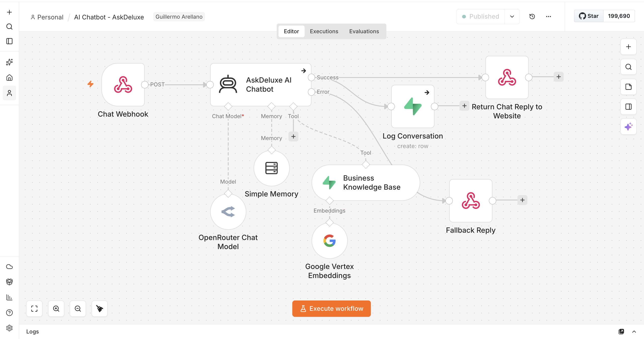The image size is (644, 339).
Task: Open help question mark icon
Action: coord(9,313)
